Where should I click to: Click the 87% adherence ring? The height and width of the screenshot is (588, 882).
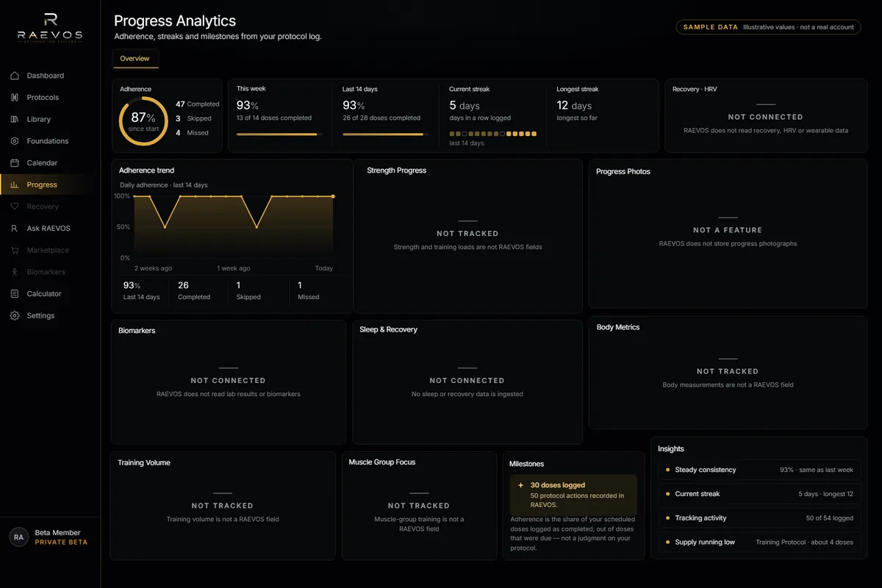143,121
